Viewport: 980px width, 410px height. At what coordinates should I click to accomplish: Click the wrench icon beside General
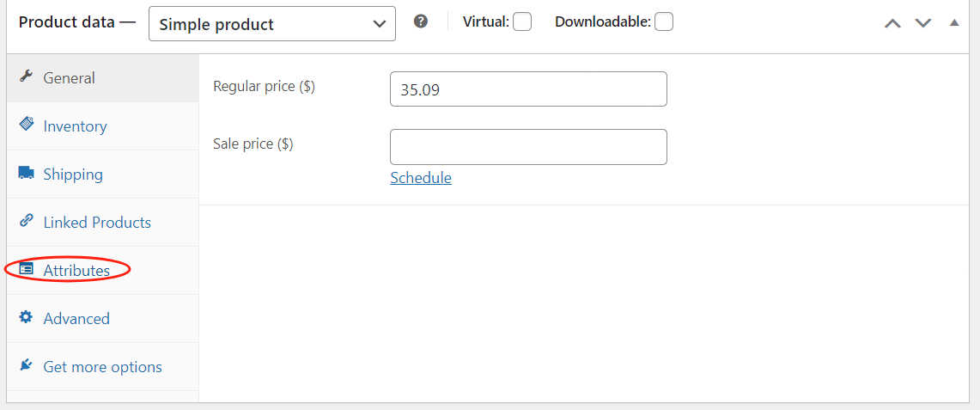click(26, 77)
